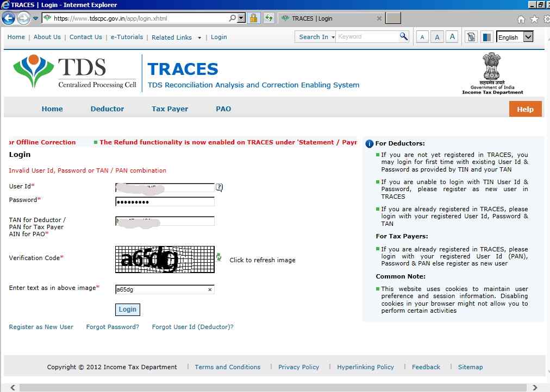Open the English language dropdown
Screen dimensions: 550x392
pos(515,37)
